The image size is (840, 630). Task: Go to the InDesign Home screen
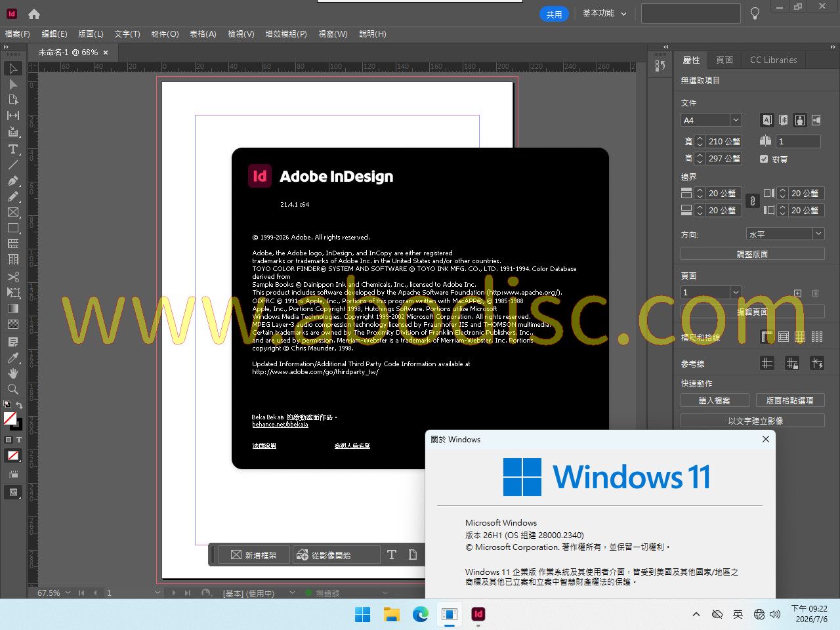pyautogui.click(x=34, y=14)
